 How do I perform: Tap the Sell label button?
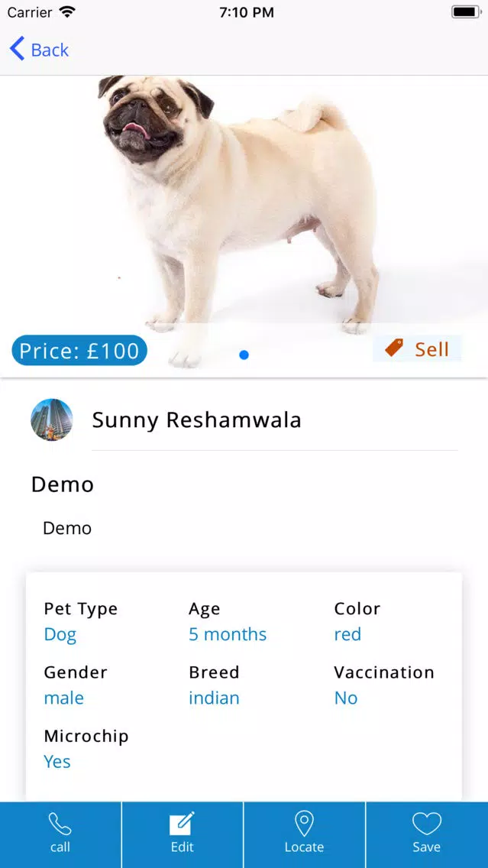(x=417, y=348)
